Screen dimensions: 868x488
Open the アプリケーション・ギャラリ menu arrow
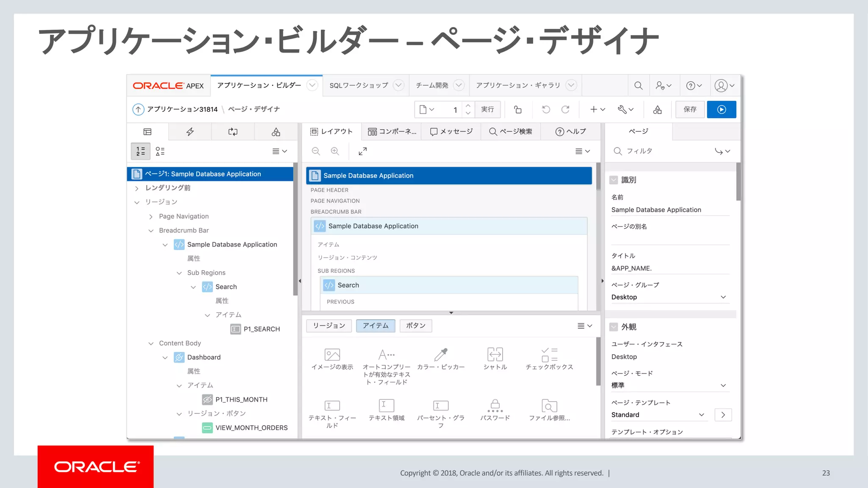tap(571, 86)
